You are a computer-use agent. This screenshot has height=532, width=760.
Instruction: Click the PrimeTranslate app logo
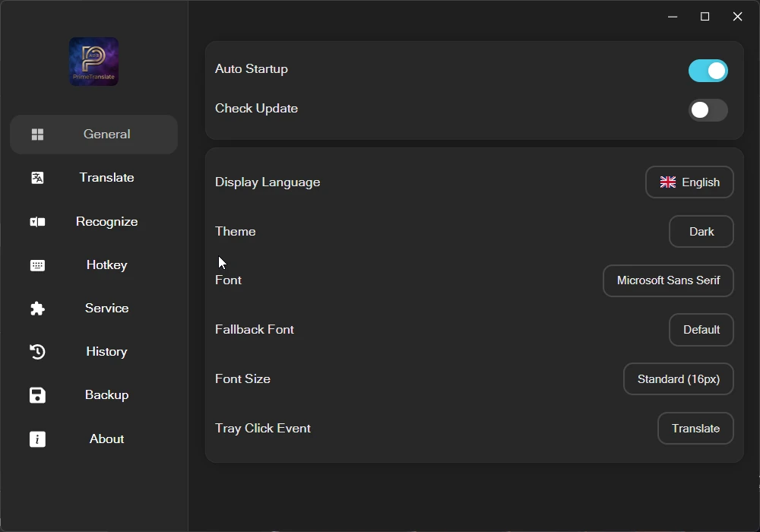pyautogui.click(x=94, y=62)
